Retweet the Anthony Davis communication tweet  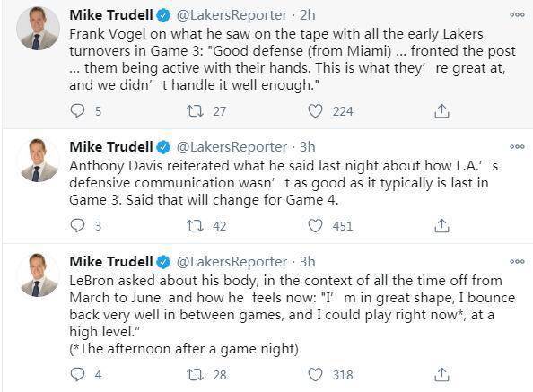pos(195,225)
